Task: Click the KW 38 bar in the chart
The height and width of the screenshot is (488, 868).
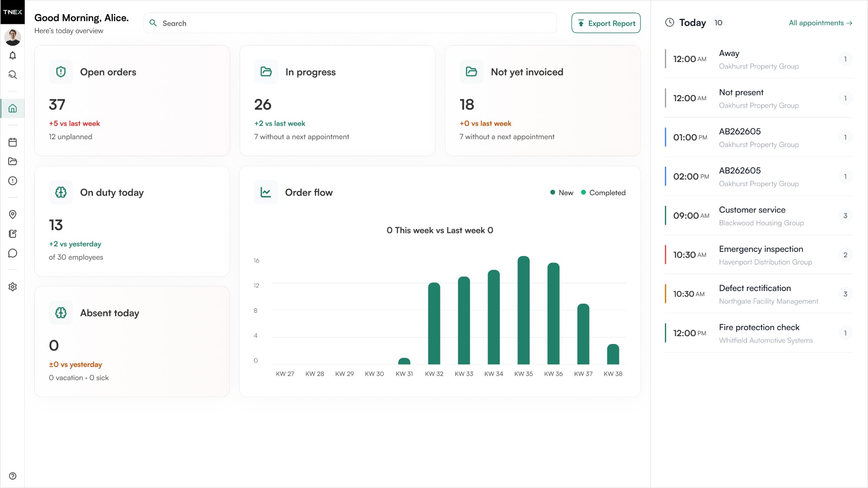Action: pos(613,354)
